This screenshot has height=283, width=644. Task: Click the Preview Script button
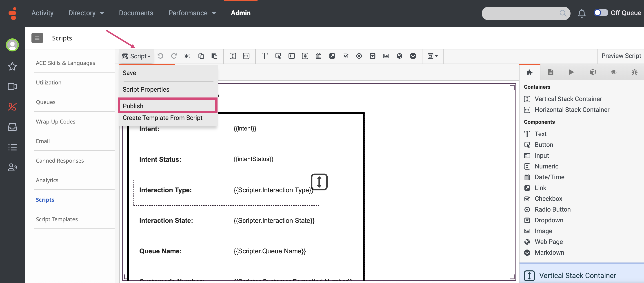(621, 56)
